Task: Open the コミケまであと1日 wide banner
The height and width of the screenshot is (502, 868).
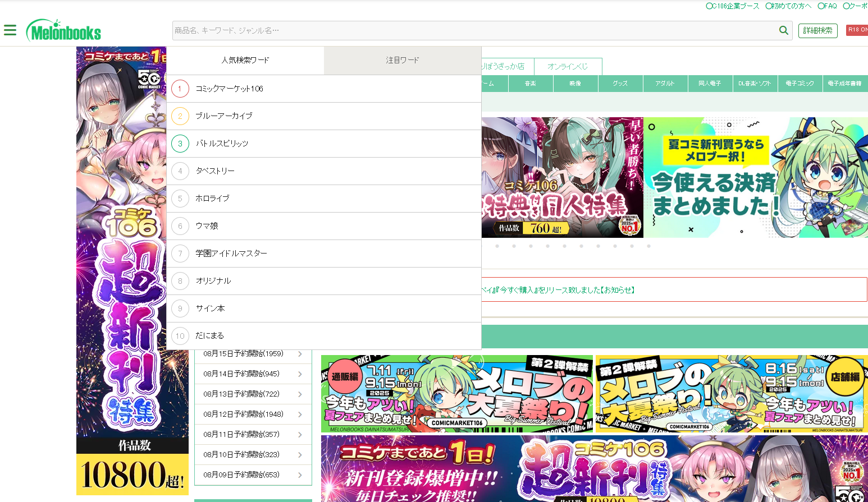Action: pyautogui.click(x=595, y=469)
